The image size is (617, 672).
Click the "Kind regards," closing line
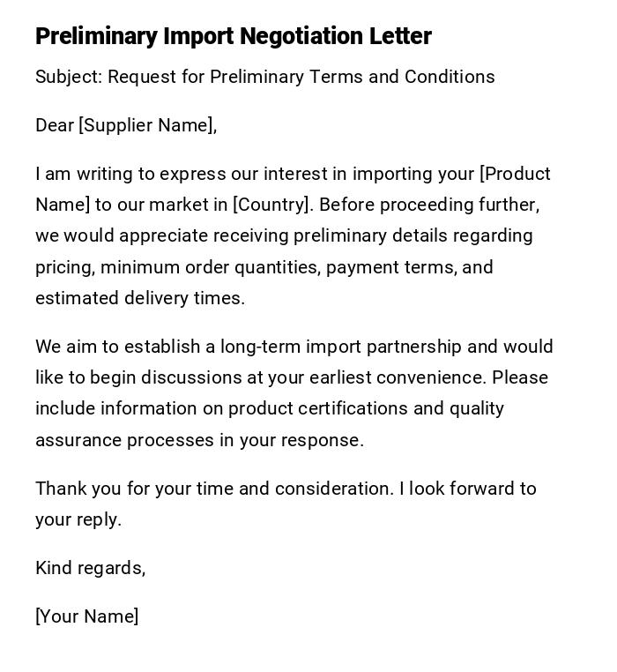coord(91,568)
